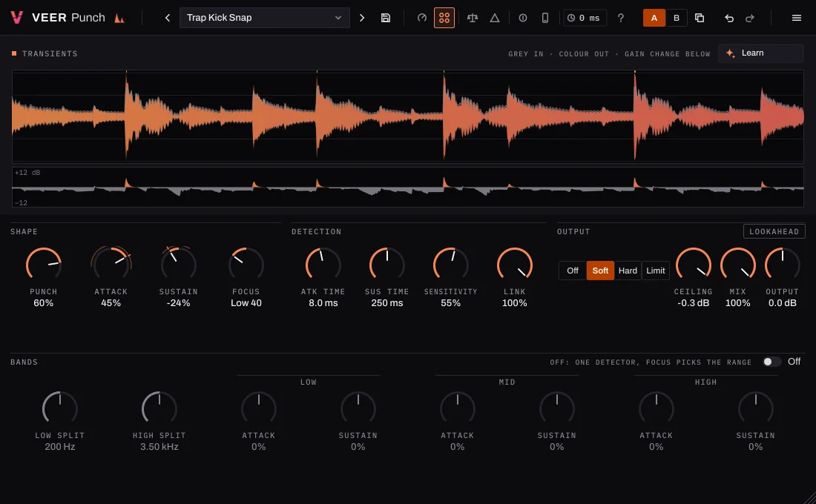Click the SENSITIVITY knob

[x=451, y=265]
